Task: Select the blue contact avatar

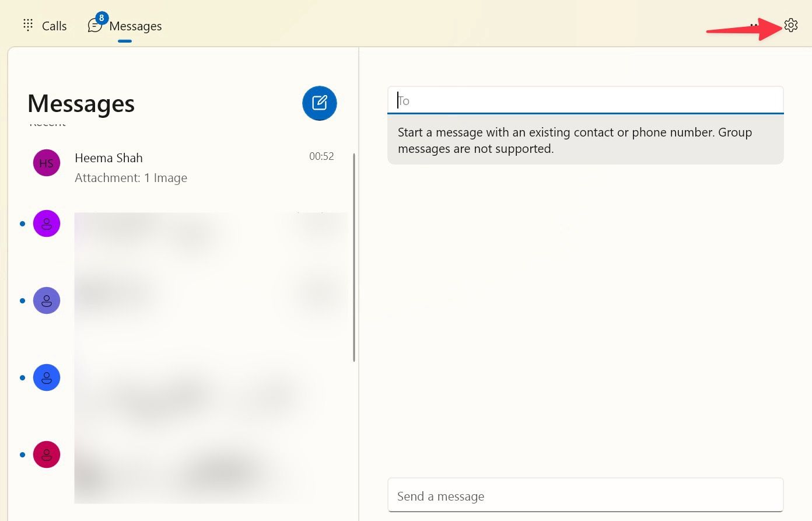Action: (x=47, y=377)
